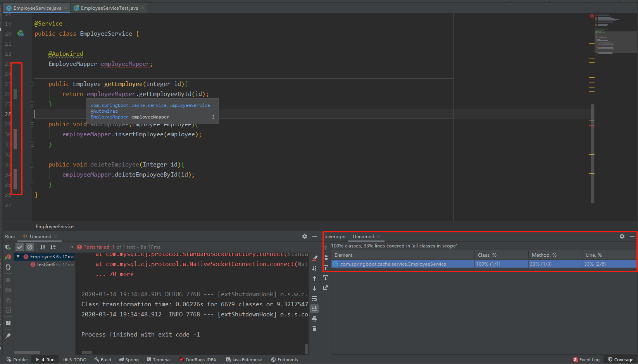Open the Event Log
The image size is (638, 364).
[x=586, y=360]
